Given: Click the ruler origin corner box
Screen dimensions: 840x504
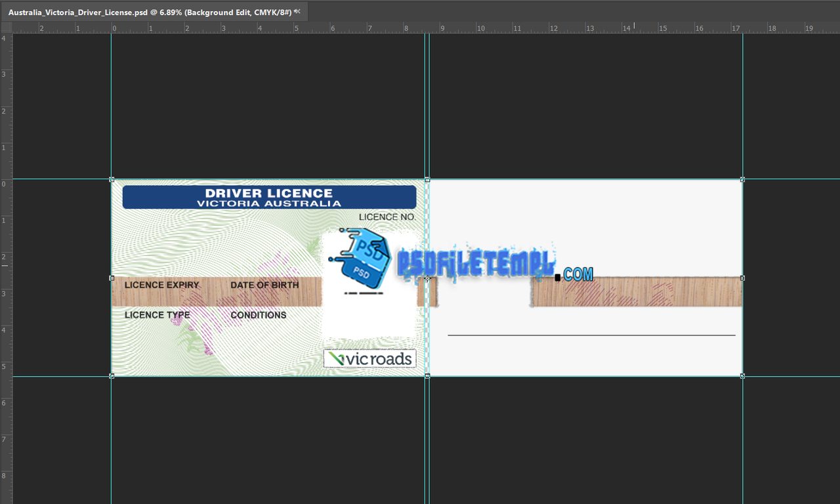Looking at the screenshot, I should (x=6, y=28).
